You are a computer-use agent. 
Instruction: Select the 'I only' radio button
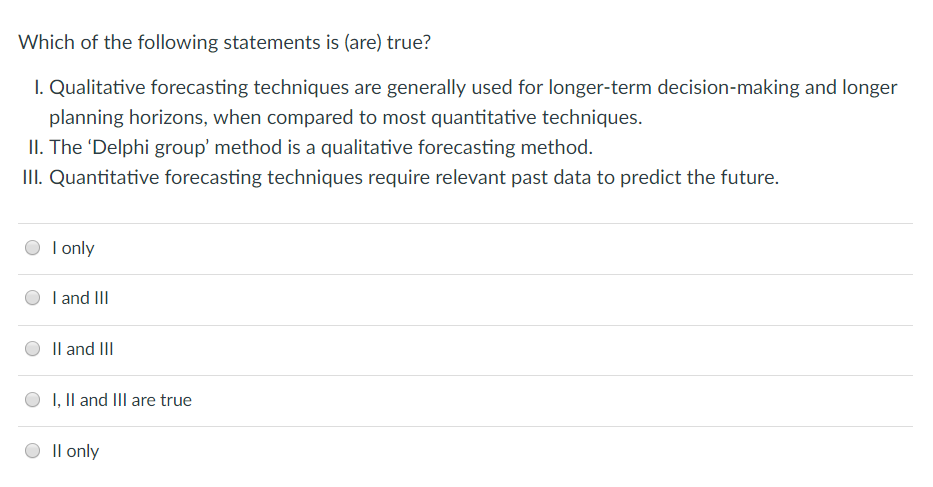(x=33, y=248)
